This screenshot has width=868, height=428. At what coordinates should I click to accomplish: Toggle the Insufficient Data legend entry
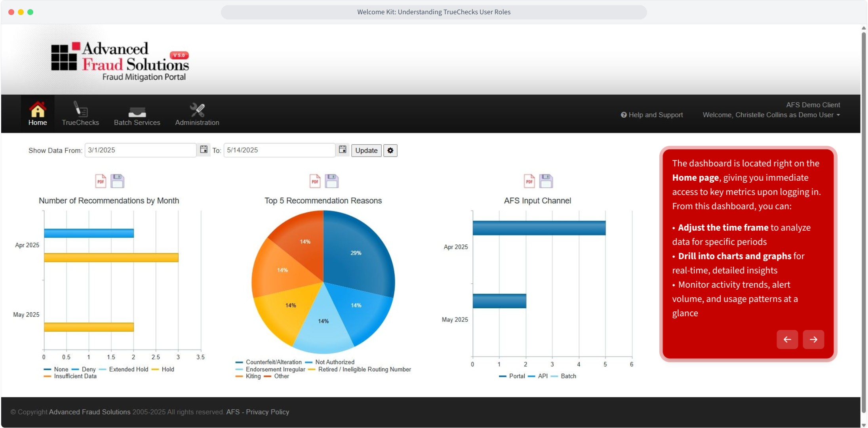tap(70, 376)
